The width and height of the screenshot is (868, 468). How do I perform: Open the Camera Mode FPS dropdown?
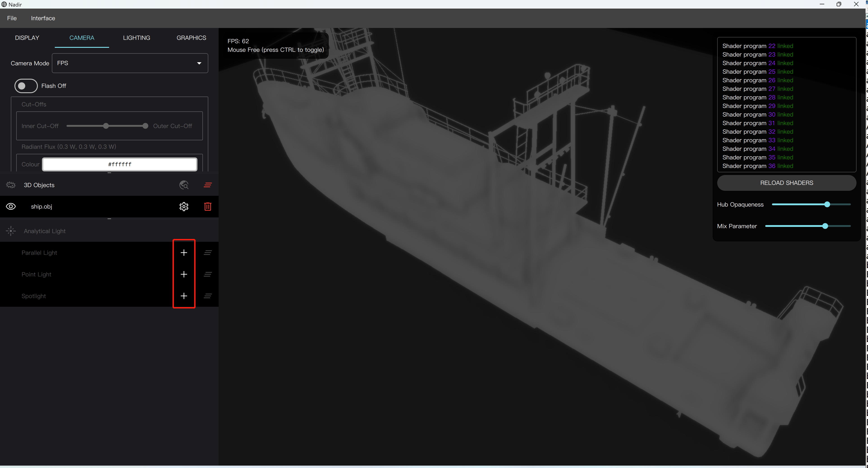(130, 63)
